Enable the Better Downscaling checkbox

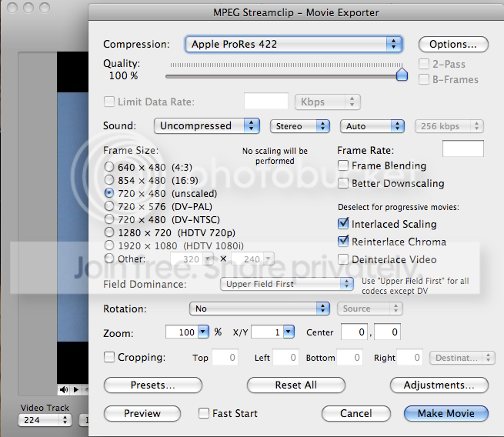[x=343, y=183]
